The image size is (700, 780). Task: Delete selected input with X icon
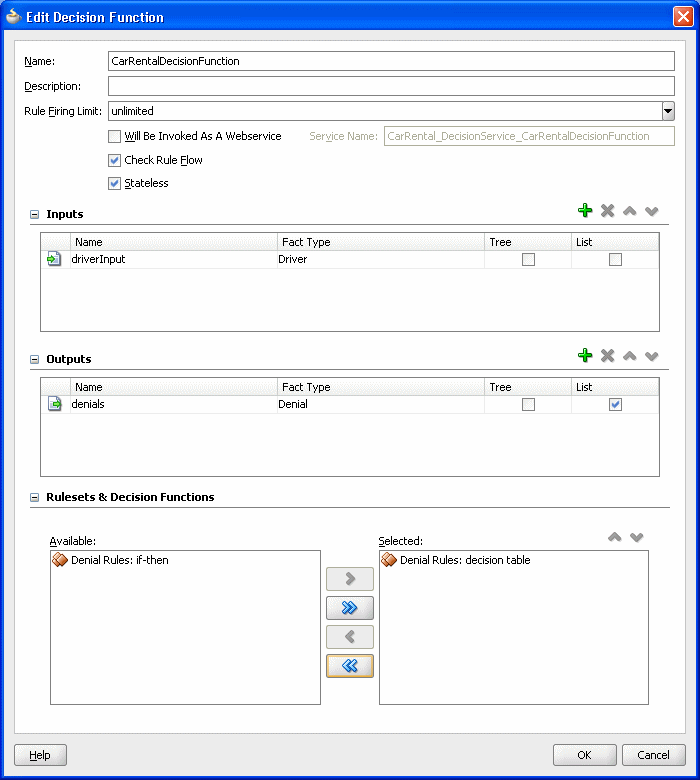(607, 211)
